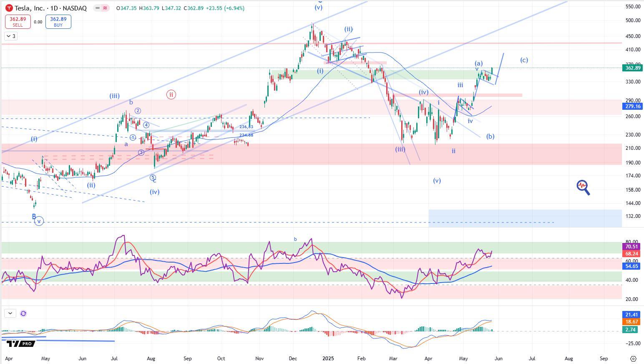The height and width of the screenshot is (364, 644).
Task: Click the magnifier pulse watermark icon
Action: coord(583,187)
